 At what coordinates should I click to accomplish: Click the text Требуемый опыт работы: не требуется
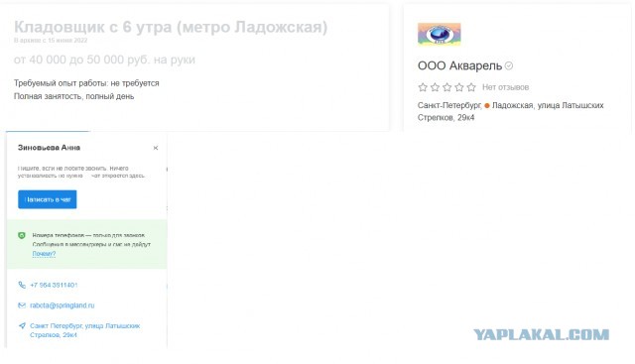click(x=86, y=83)
